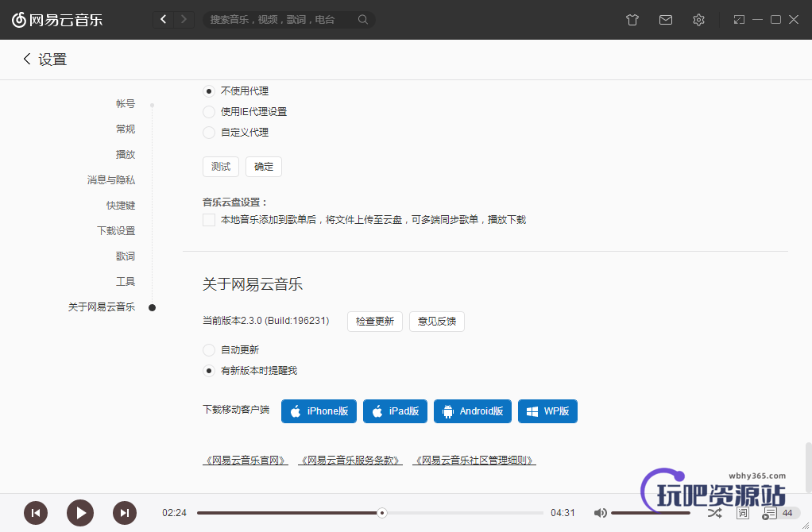Jump to 工具 settings section
This screenshot has width=812, height=532.
126,281
